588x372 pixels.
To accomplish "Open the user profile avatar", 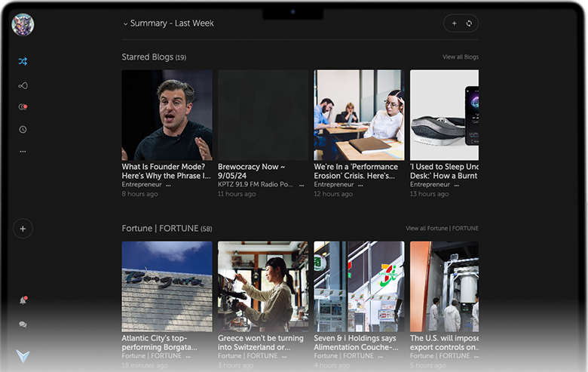I will coord(23,24).
